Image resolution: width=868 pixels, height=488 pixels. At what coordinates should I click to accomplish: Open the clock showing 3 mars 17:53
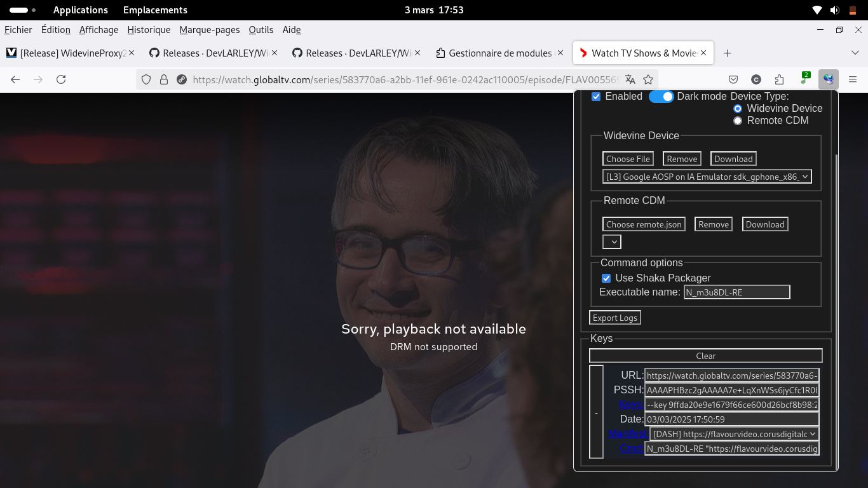(x=434, y=10)
